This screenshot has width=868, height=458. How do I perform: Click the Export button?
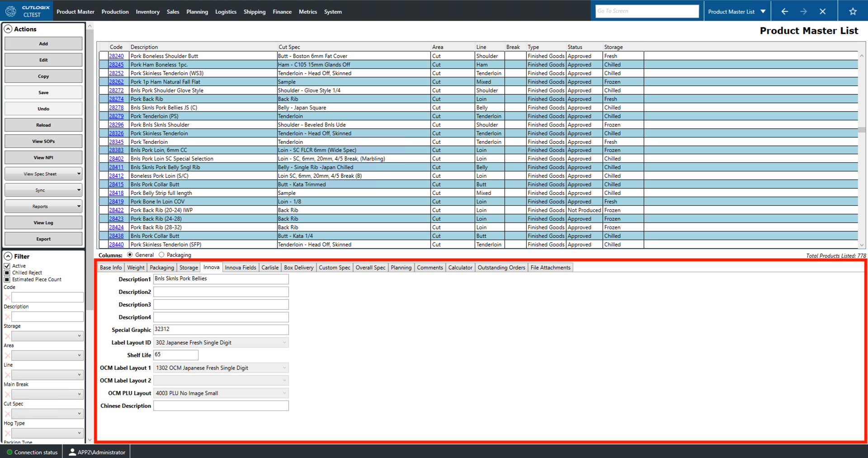(43, 239)
